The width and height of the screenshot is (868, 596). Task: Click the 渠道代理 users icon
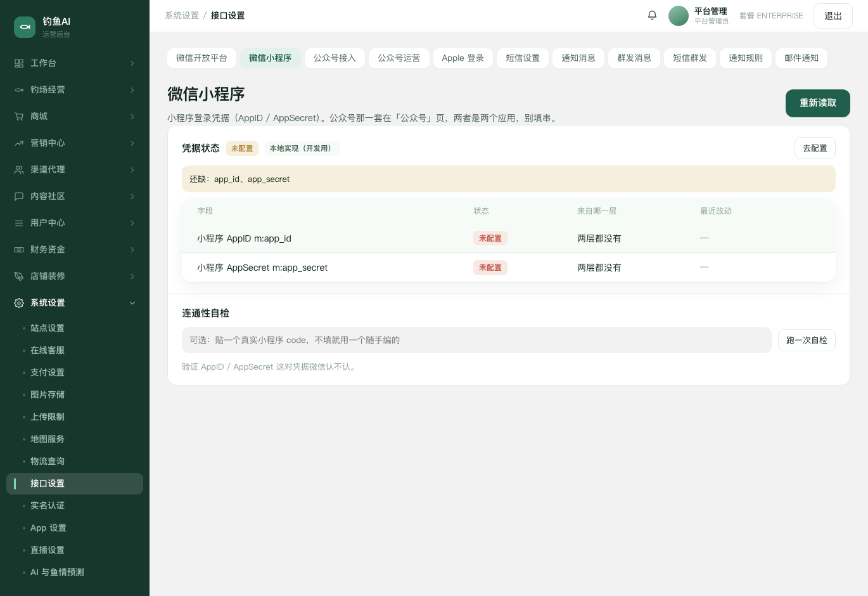tap(19, 170)
